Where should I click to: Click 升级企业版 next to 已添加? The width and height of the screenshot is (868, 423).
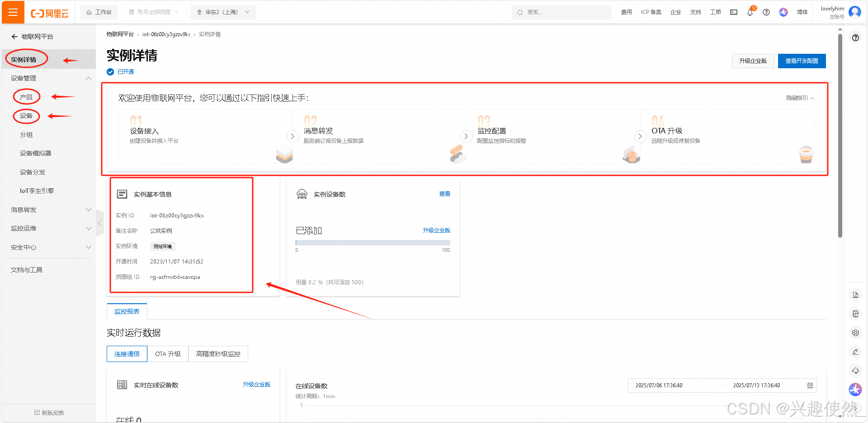pyautogui.click(x=436, y=230)
